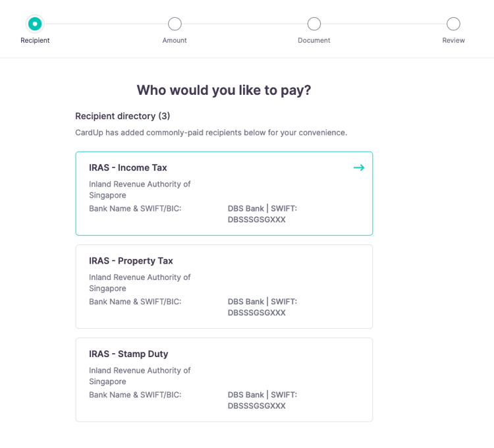Click Property Tax card's DBS Bank SWIFT details
Viewport: 494px width, 448px height.
click(262, 307)
